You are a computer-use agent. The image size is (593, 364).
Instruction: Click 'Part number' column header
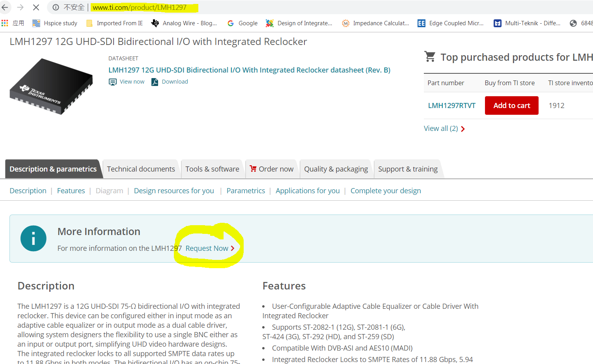446,83
